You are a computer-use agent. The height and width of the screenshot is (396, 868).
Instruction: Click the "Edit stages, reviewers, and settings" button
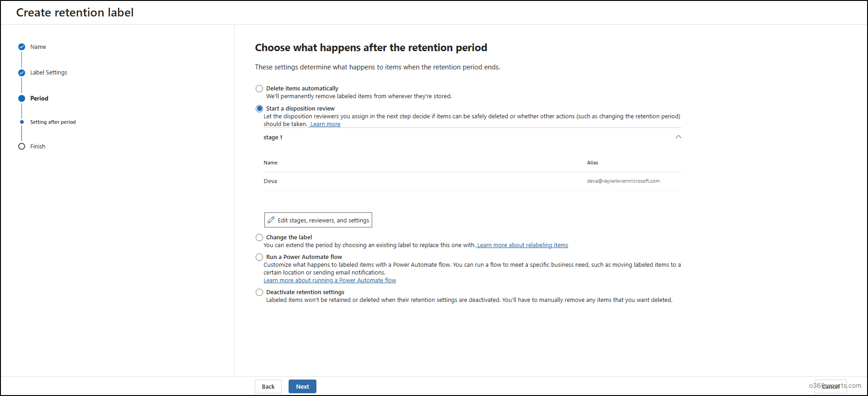pos(318,220)
